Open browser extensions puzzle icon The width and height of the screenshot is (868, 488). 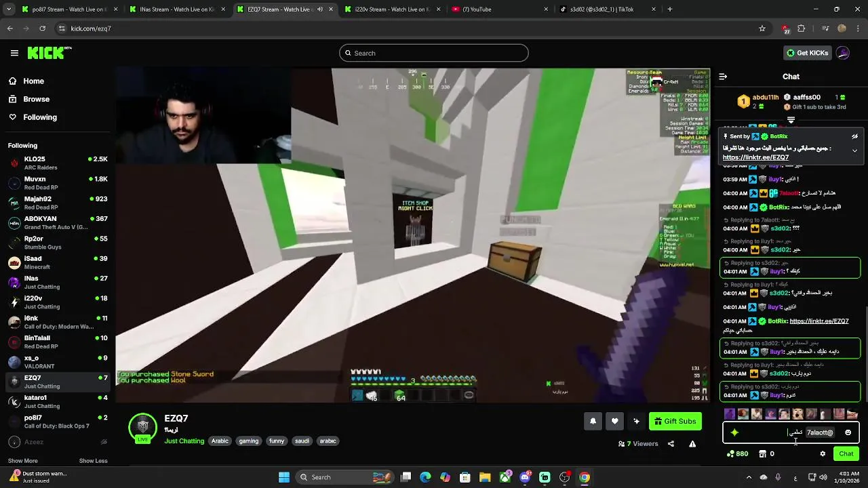point(802,28)
